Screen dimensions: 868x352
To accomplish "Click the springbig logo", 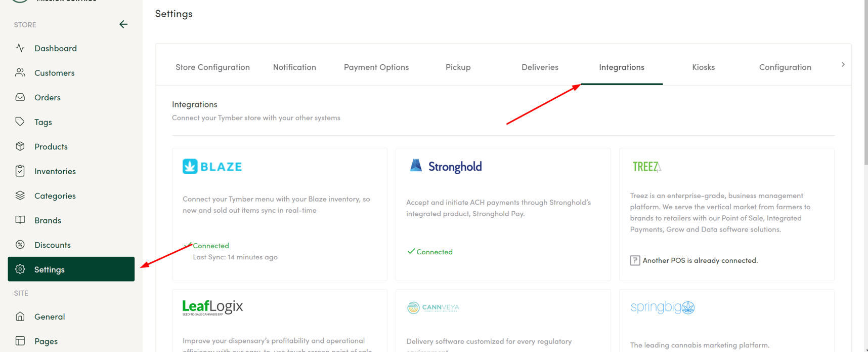I will [x=663, y=307].
